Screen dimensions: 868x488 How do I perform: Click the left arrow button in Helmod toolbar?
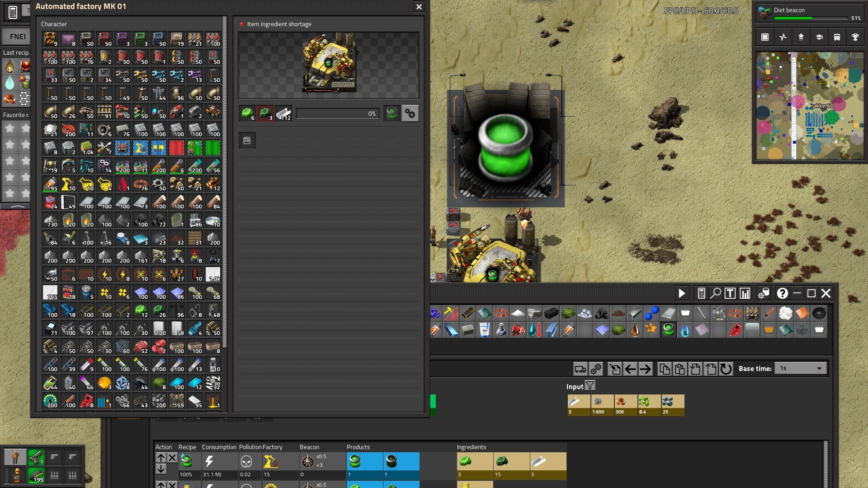coord(630,369)
